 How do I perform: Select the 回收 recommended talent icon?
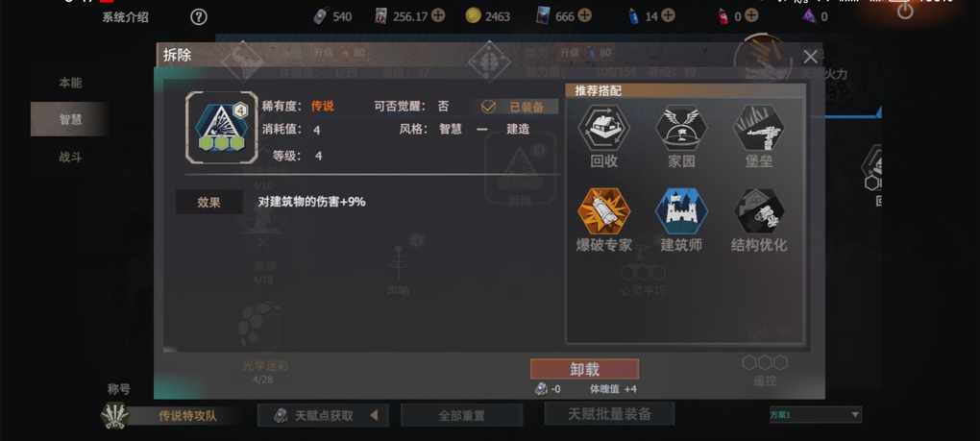(x=603, y=128)
